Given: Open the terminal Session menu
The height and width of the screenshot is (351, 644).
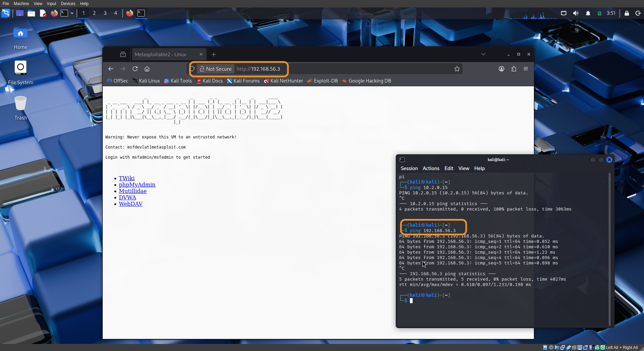Looking at the screenshot, I should (409, 168).
